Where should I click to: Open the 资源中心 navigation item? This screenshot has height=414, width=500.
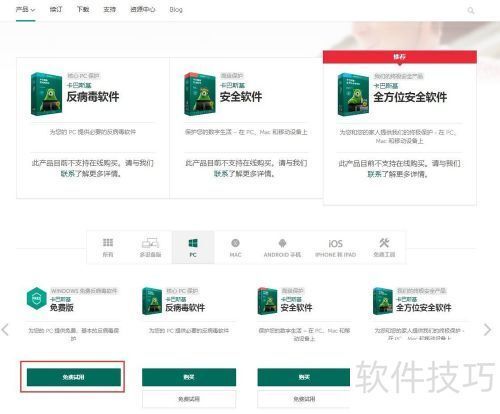click(143, 9)
